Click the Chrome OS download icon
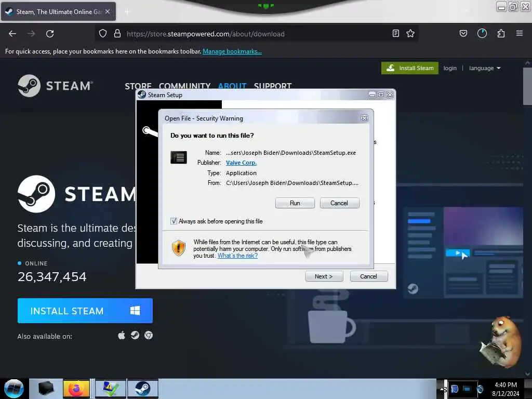532x399 pixels. (x=149, y=336)
